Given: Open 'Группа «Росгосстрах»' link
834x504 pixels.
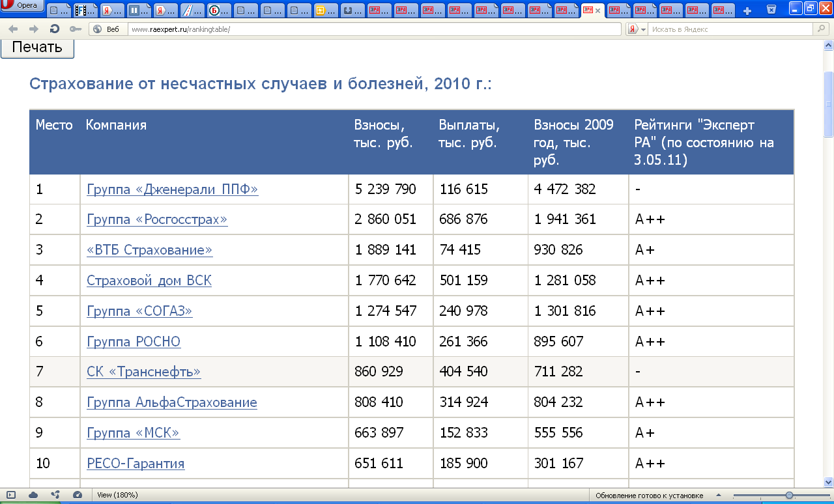Looking at the screenshot, I should point(157,219).
